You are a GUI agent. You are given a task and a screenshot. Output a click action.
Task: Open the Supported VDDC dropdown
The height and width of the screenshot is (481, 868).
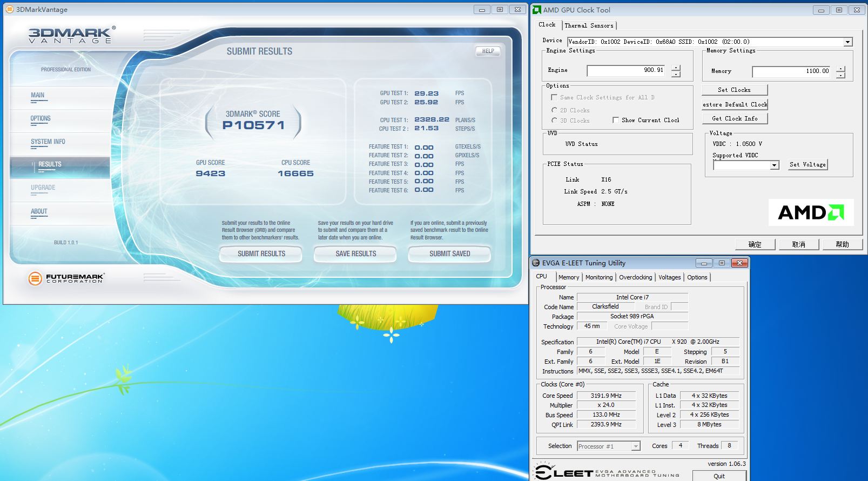coord(775,165)
